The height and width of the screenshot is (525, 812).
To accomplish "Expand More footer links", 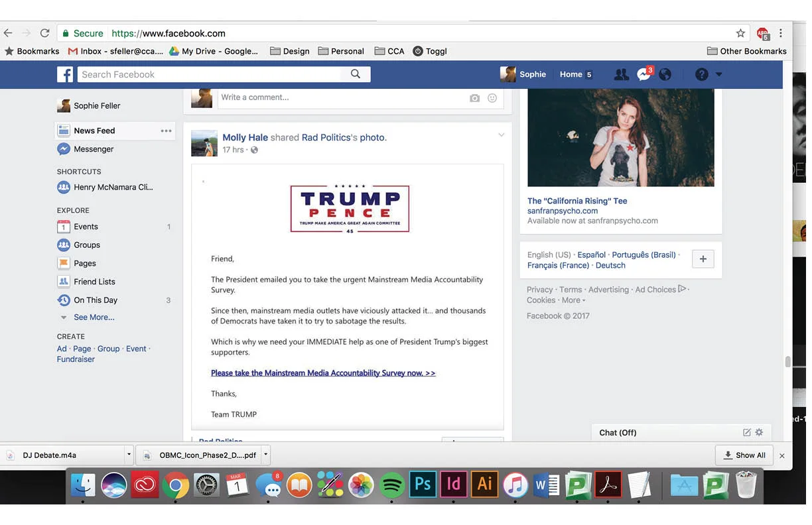I will click(x=573, y=300).
